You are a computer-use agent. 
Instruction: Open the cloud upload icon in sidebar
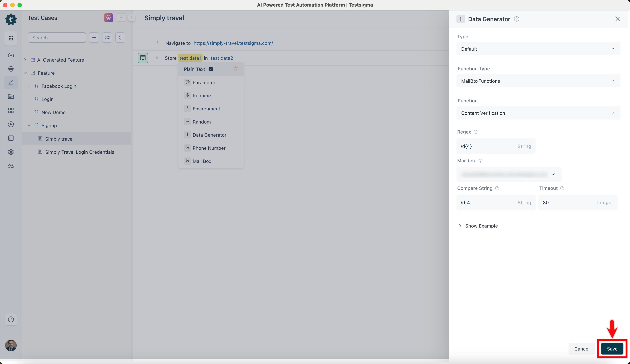pyautogui.click(x=11, y=166)
